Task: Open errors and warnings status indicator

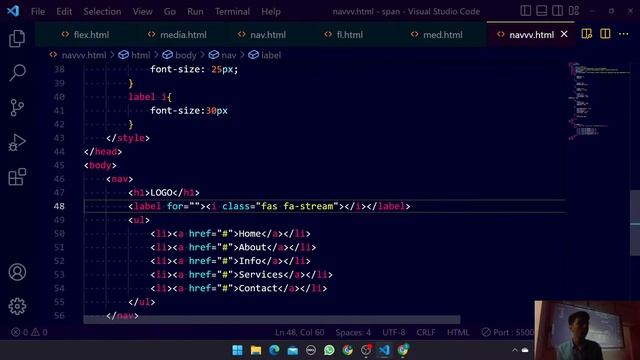Action: [x=29, y=332]
